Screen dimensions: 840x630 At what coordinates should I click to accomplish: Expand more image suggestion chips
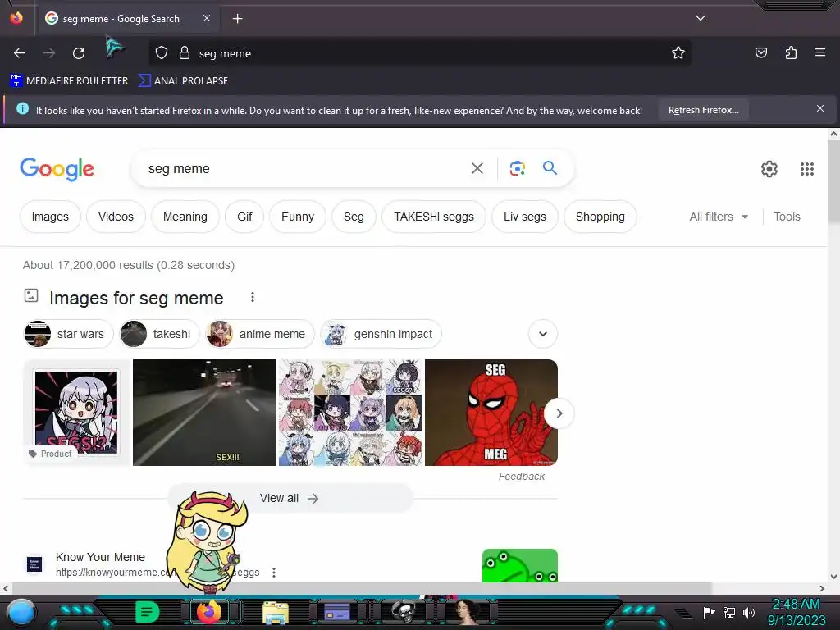[x=543, y=334]
